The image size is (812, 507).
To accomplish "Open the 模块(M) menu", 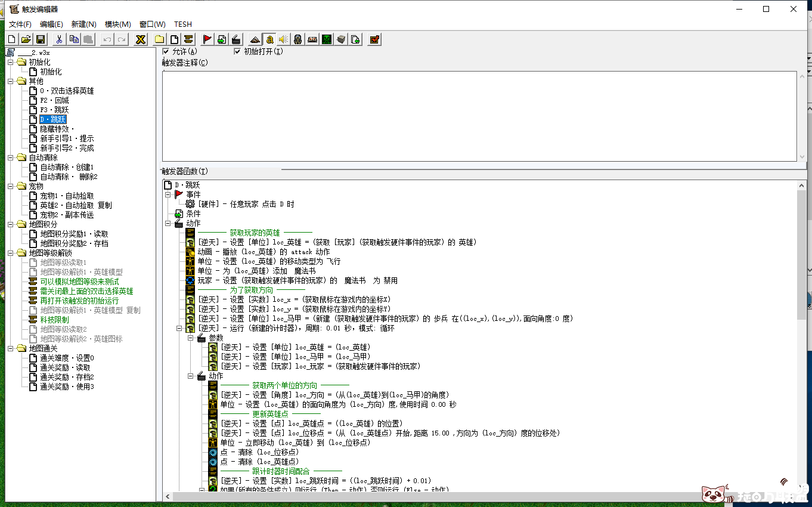I will tap(117, 24).
